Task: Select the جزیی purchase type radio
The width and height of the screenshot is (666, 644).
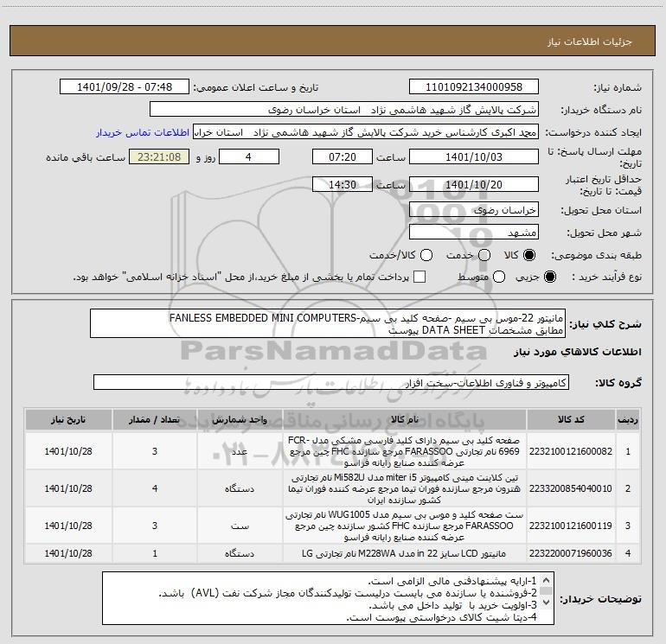Action: 549,277
